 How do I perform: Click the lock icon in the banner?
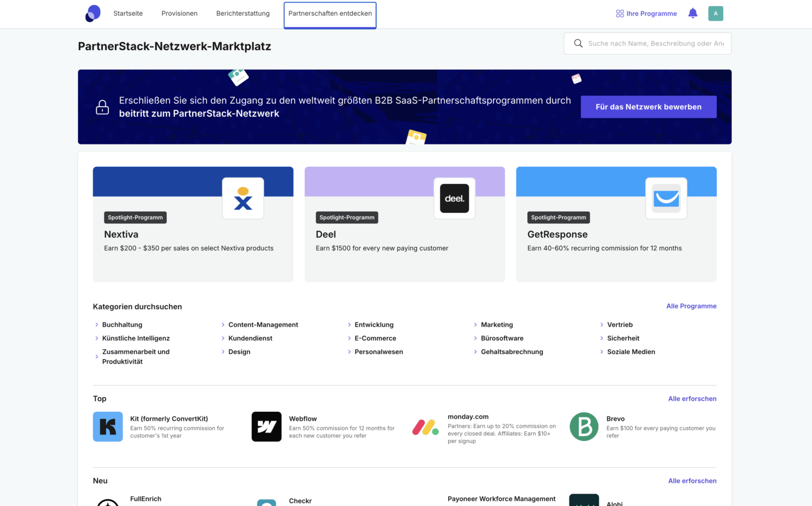pyautogui.click(x=102, y=107)
